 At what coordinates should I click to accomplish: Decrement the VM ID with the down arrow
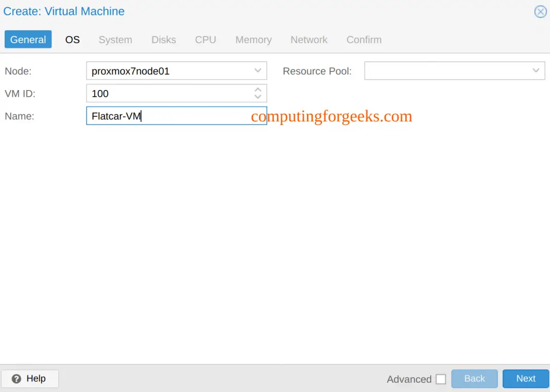[257, 96]
